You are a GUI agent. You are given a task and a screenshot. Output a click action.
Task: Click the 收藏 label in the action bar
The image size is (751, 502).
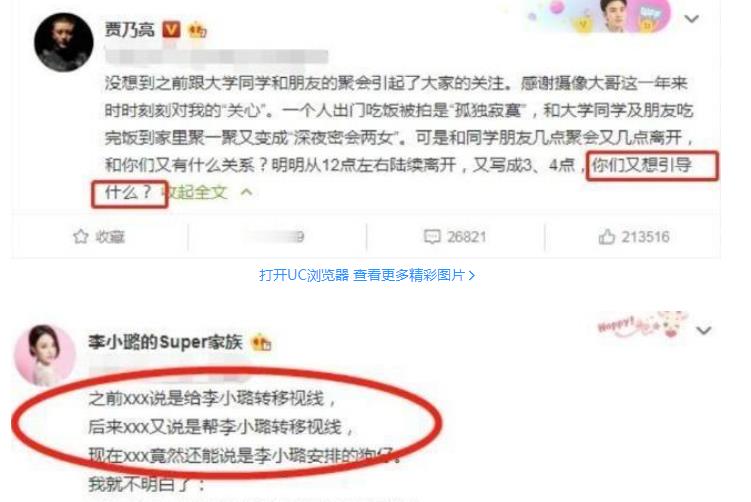pos(110,237)
